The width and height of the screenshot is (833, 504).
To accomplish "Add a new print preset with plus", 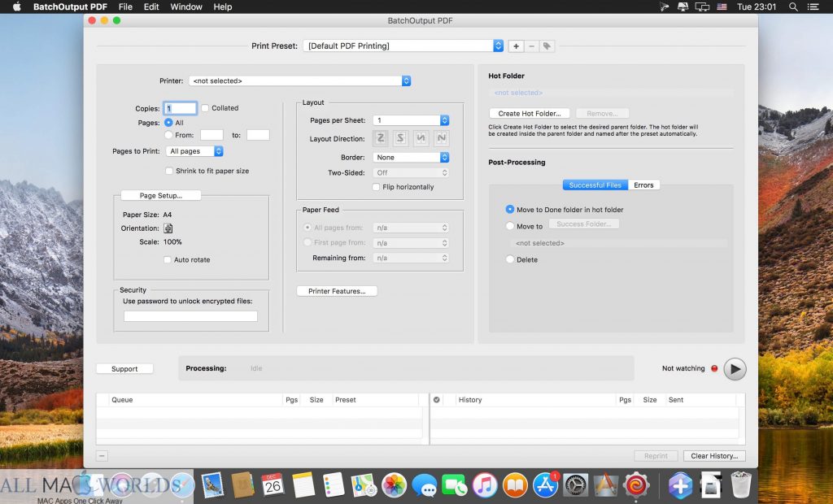I will coord(516,46).
